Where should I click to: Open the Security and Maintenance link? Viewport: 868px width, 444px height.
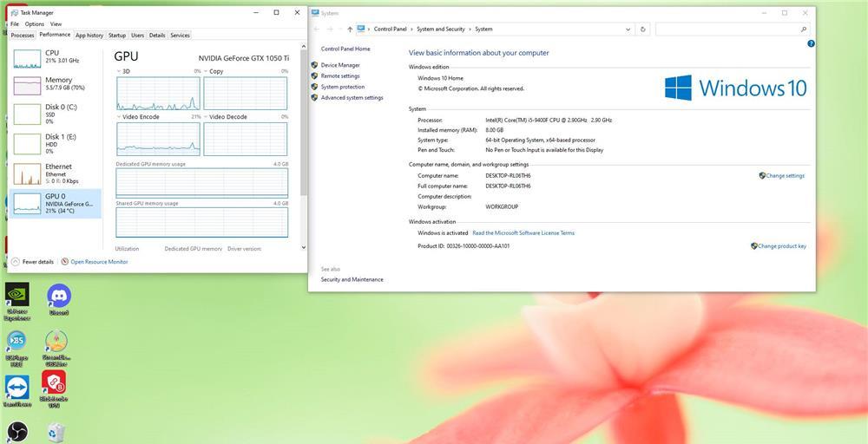pyautogui.click(x=352, y=280)
